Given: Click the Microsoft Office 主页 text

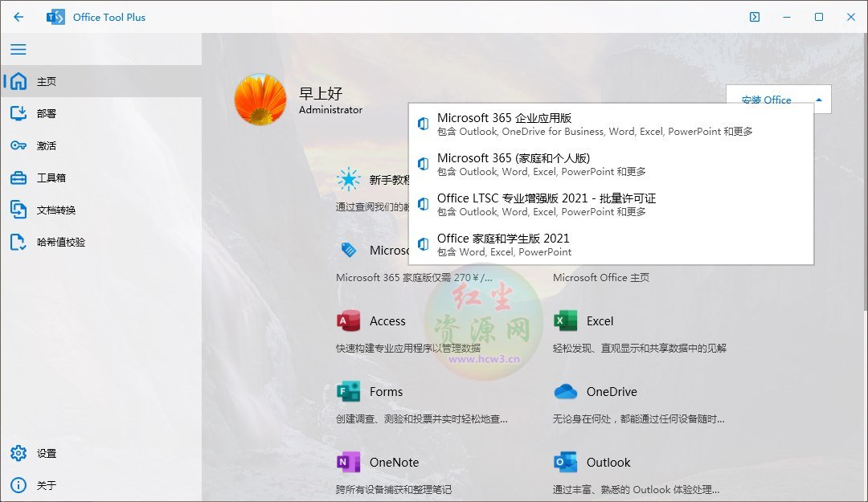Looking at the screenshot, I should pos(601,277).
